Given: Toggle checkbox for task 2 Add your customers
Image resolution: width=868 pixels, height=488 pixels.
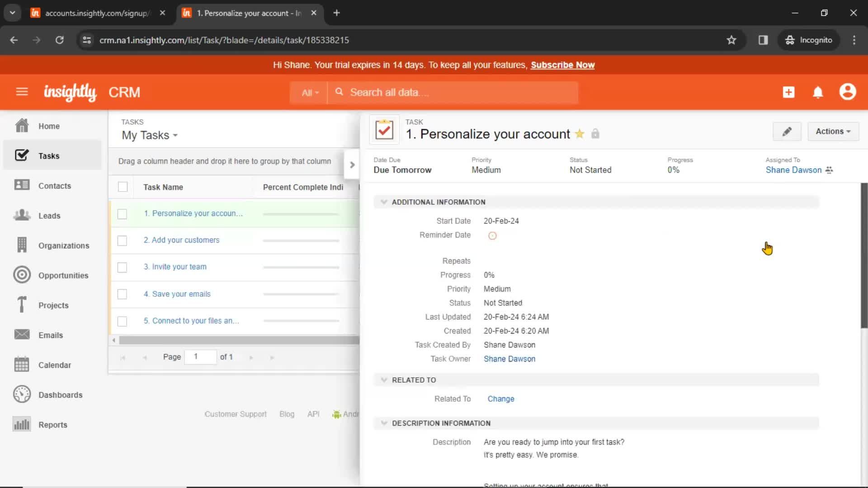Looking at the screenshot, I should (123, 240).
